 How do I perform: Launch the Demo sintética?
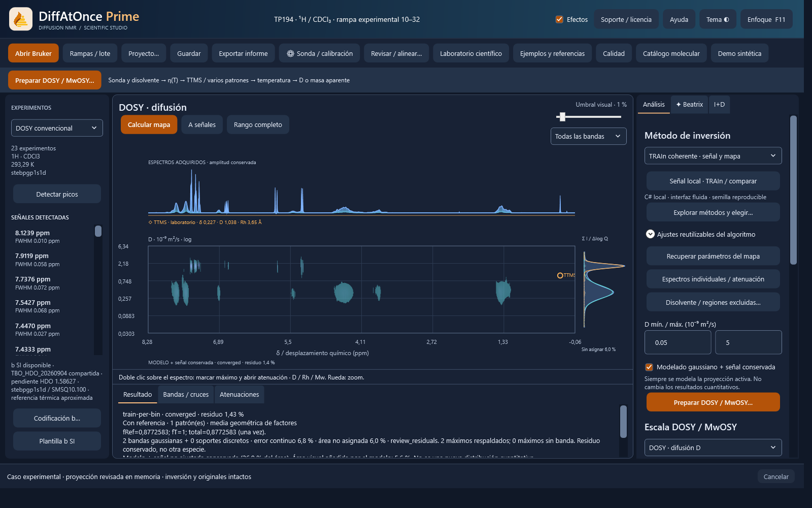click(739, 53)
